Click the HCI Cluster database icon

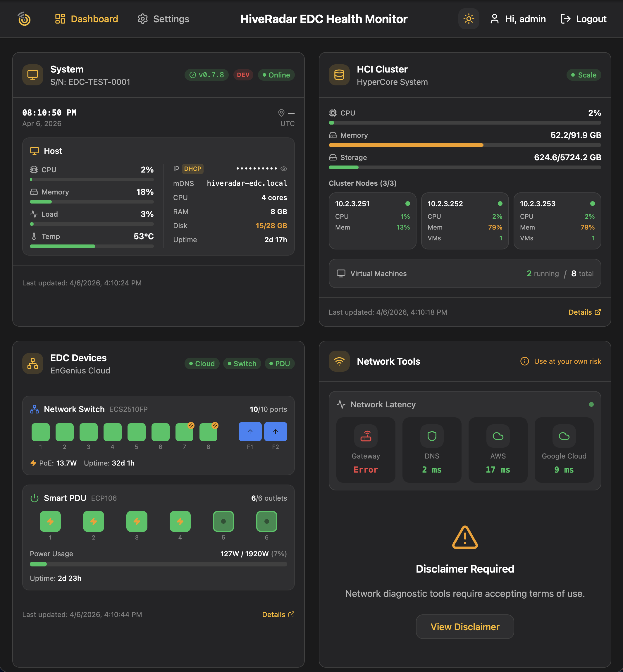click(x=339, y=75)
